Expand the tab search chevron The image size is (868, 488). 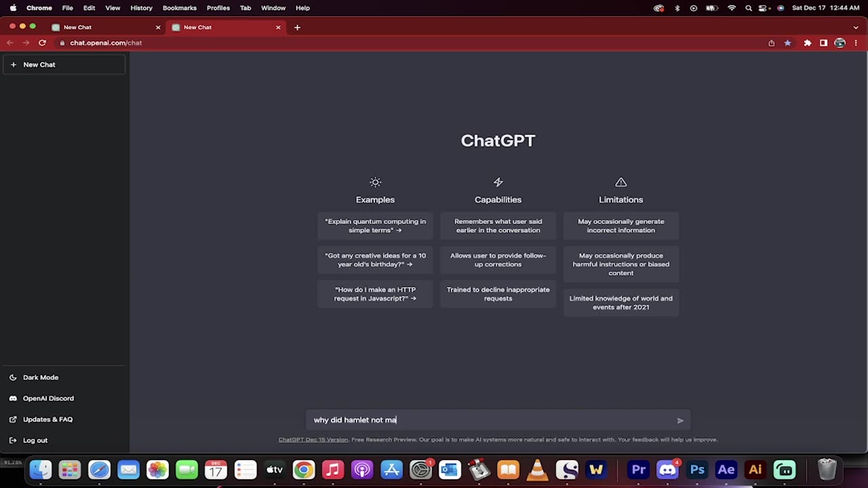(x=856, y=27)
